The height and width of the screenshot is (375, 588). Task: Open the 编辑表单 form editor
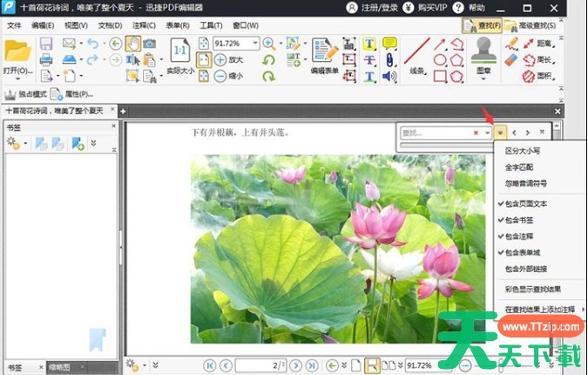(325, 56)
